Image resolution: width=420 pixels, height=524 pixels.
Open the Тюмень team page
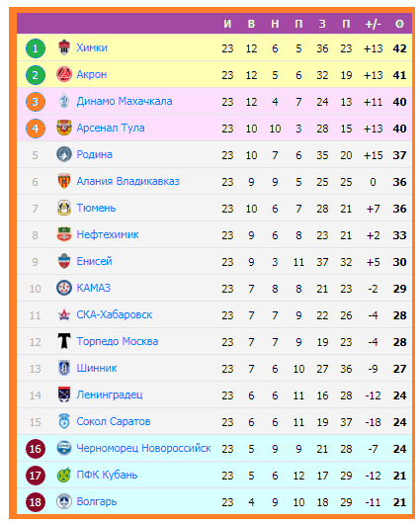coord(96,209)
